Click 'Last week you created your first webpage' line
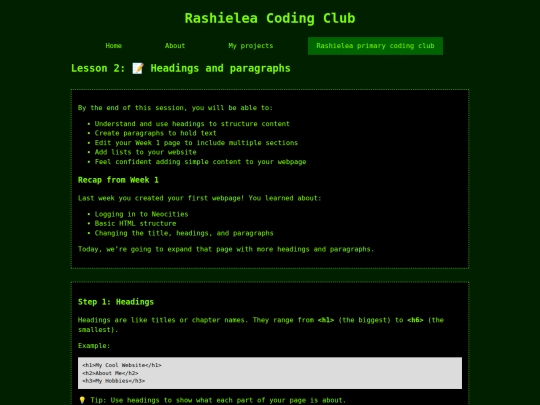This screenshot has width=540, height=405. coord(199,198)
